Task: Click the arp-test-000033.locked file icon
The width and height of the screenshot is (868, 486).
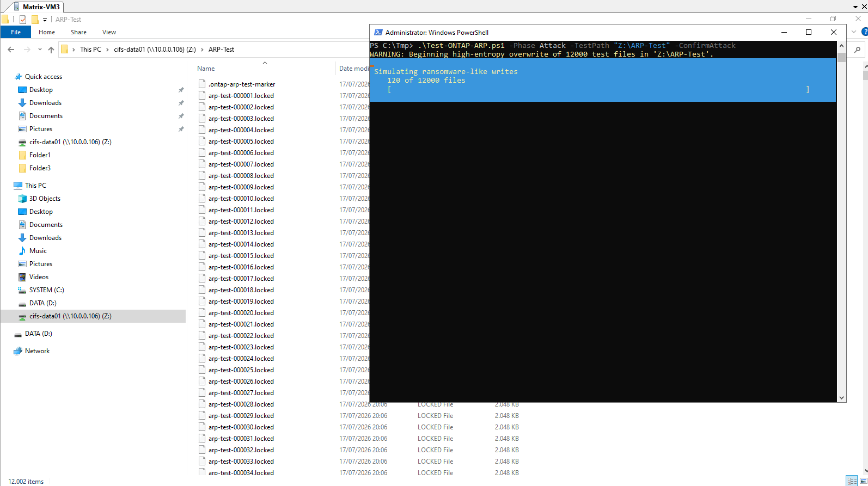Action: click(x=202, y=462)
